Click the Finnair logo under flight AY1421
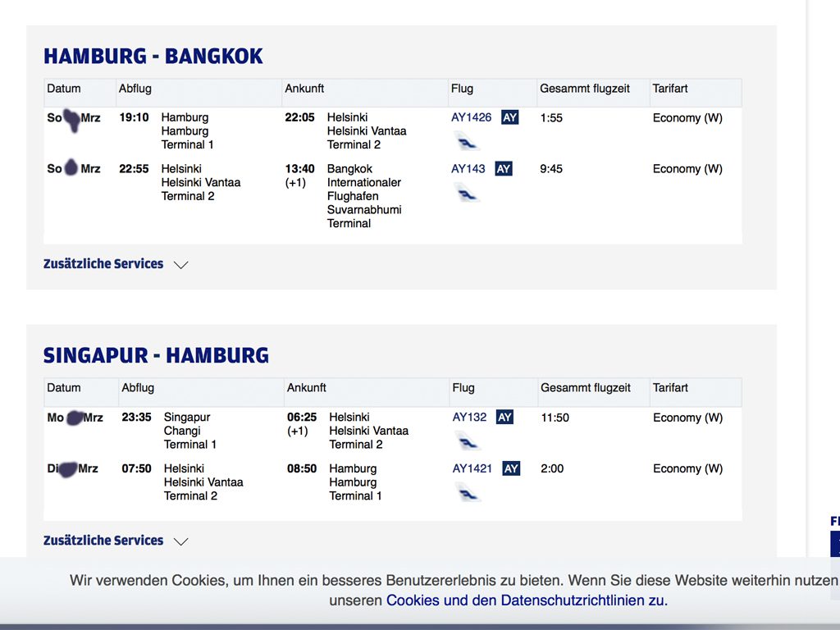 point(468,493)
